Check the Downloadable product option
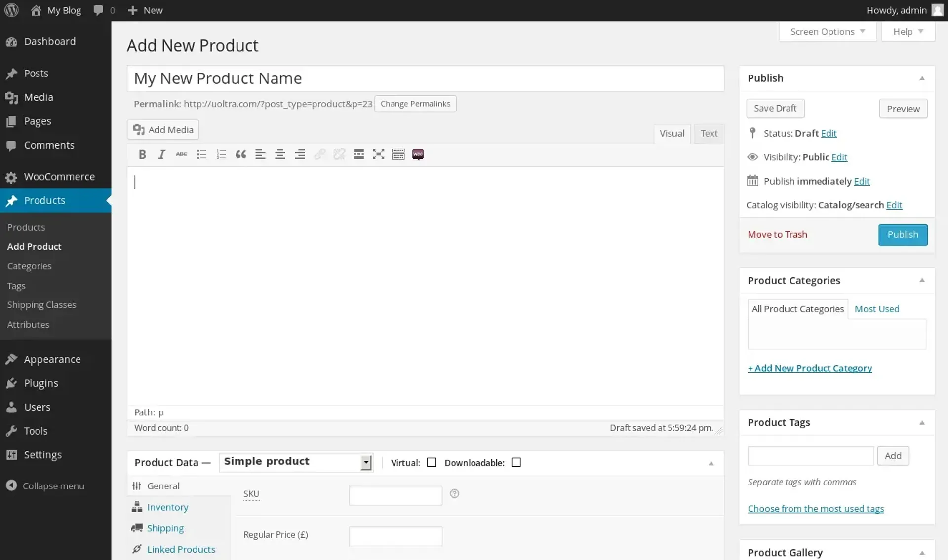Image resolution: width=948 pixels, height=560 pixels. tap(515, 462)
